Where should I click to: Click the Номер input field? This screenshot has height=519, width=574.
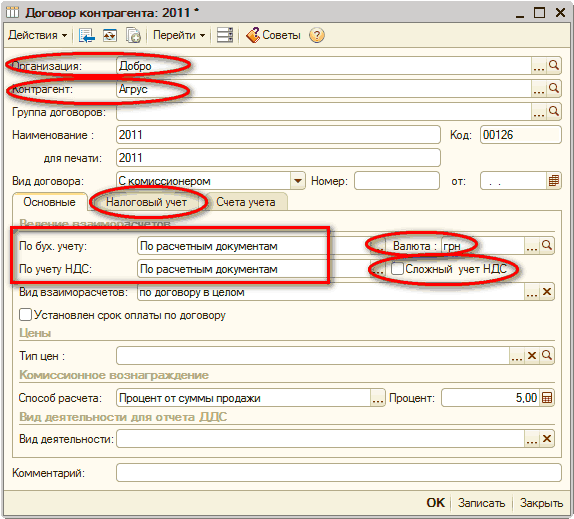tap(397, 181)
